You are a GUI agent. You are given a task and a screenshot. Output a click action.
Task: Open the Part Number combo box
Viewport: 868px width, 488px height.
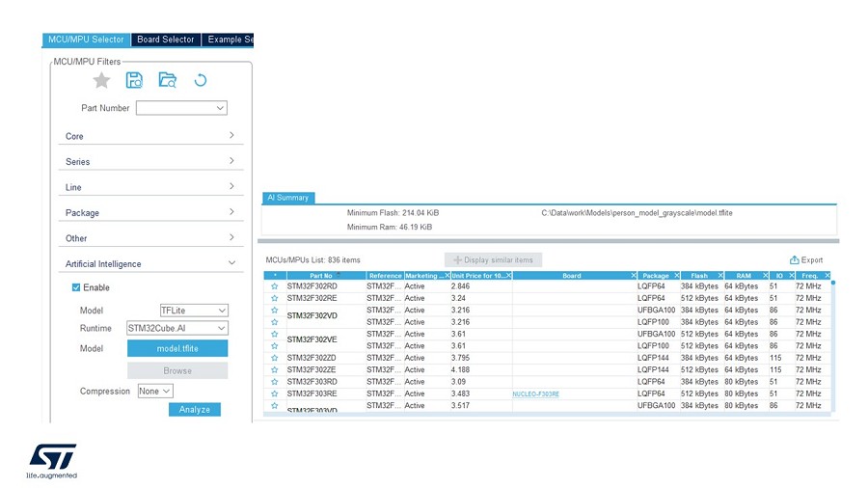coord(181,108)
